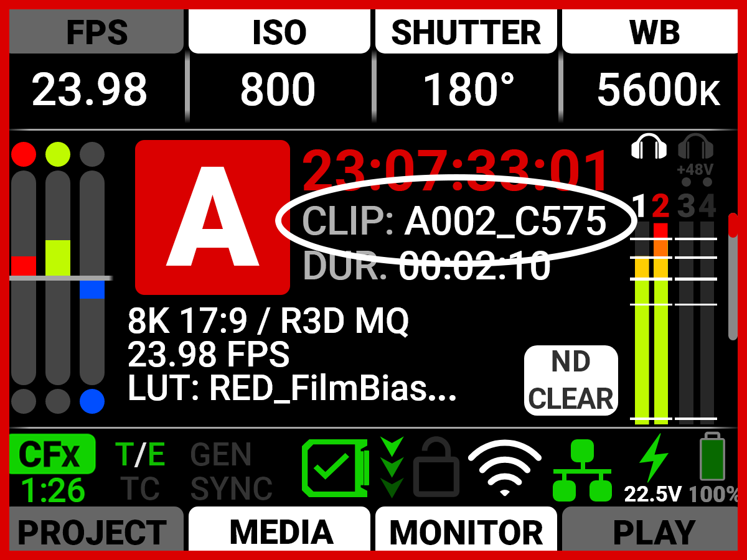
Task: Tap the lightning bolt 22.5V power icon
Action: pyautogui.click(x=653, y=469)
